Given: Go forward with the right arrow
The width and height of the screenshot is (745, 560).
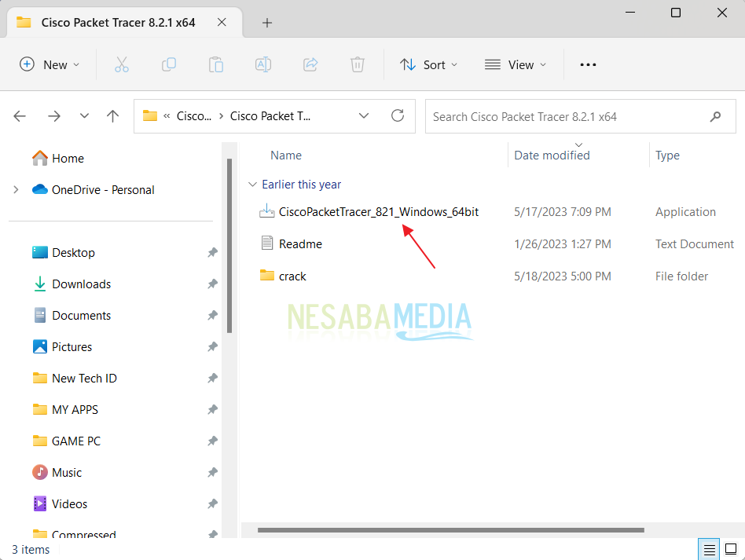Looking at the screenshot, I should click(x=54, y=116).
